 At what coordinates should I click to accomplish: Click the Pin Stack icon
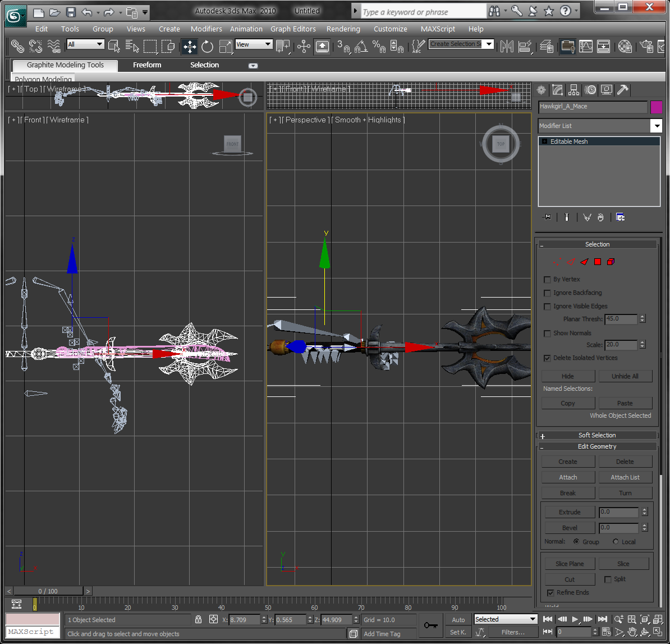(x=546, y=217)
